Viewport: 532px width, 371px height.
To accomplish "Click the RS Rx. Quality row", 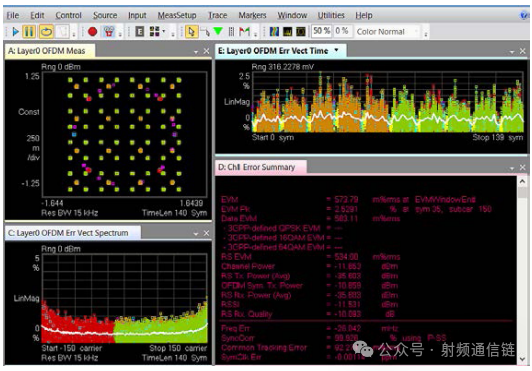I will pos(308,314).
